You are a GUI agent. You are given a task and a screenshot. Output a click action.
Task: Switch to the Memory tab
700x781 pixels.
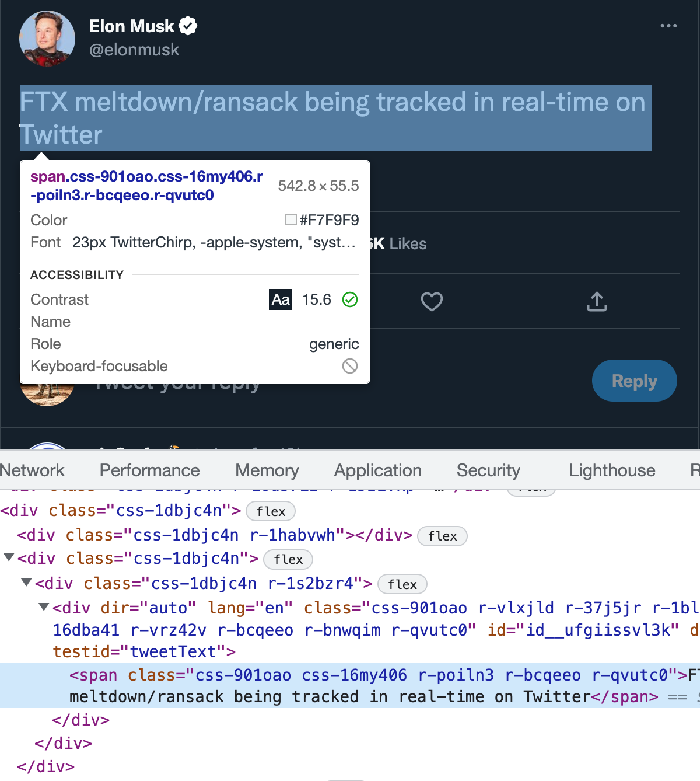pyautogui.click(x=267, y=470)
